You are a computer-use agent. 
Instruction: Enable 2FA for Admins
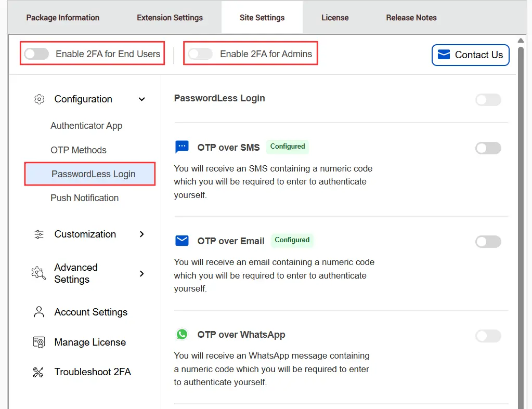point(200,53)
